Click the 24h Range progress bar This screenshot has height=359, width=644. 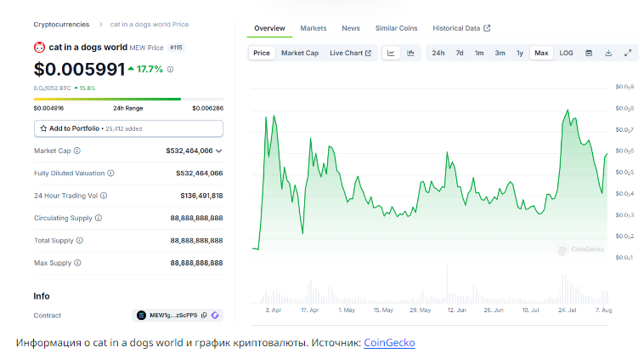pos(128,99)
